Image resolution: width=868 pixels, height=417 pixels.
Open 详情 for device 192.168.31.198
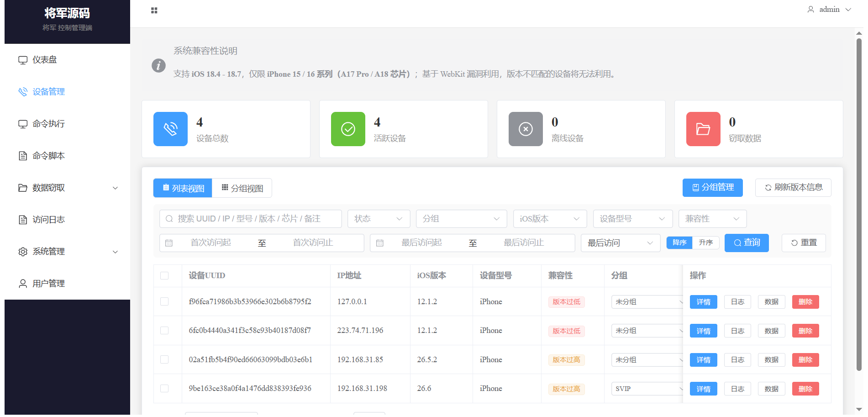tap(704, 389)
